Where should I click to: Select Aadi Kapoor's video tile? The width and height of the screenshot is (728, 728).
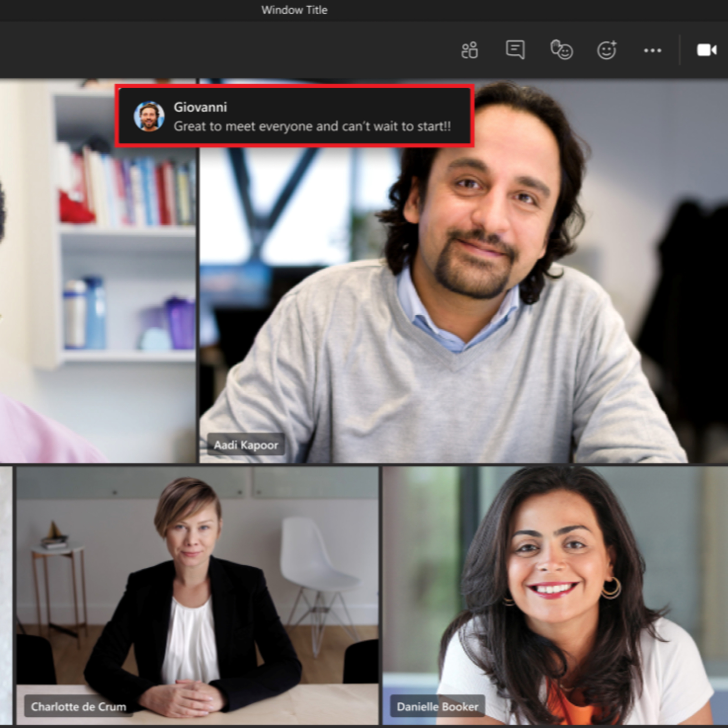463,271
